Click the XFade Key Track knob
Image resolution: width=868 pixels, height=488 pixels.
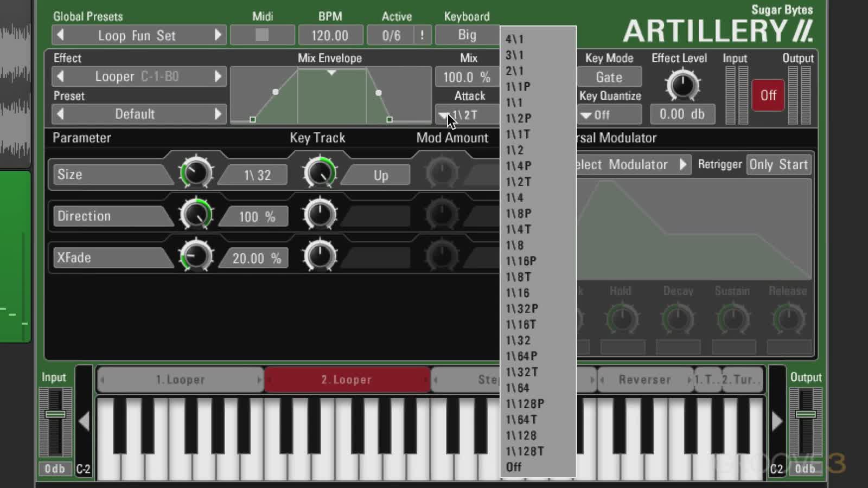(320, 255)
